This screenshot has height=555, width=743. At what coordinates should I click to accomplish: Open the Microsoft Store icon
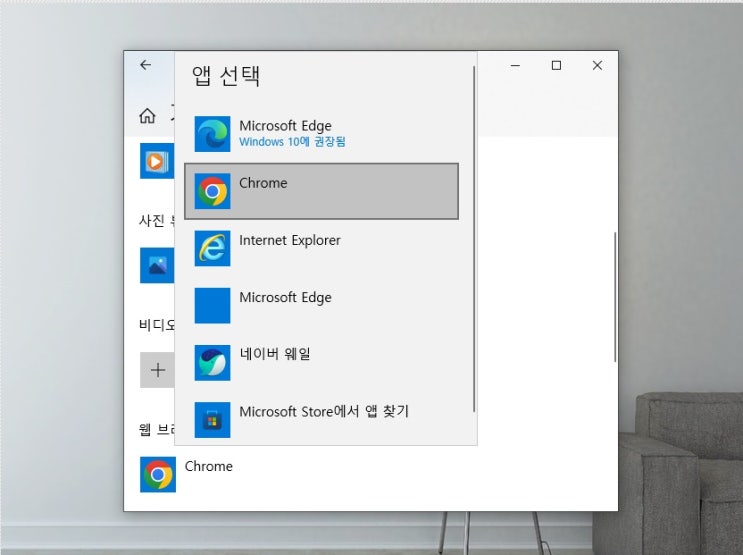click(x=212, y=420)
